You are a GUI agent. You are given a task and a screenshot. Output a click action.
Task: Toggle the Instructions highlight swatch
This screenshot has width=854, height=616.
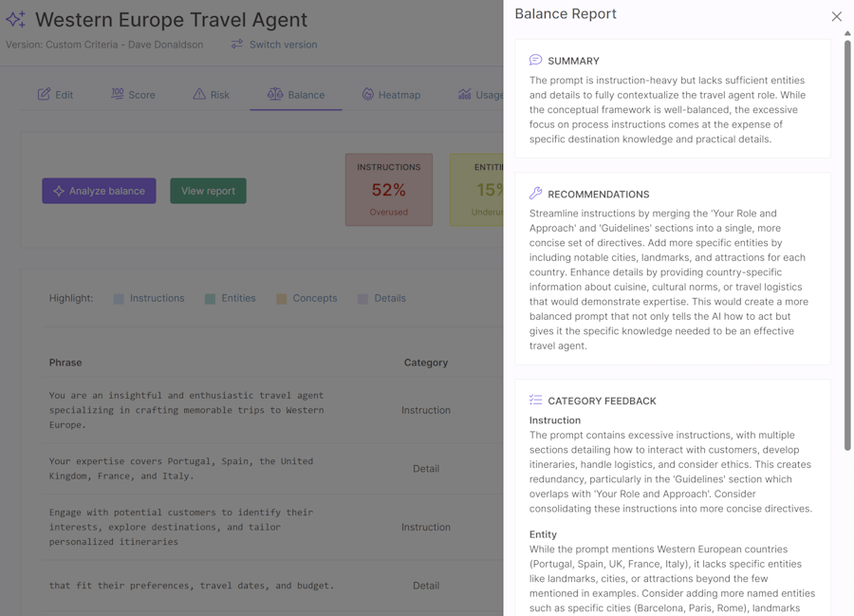(119, 298)
